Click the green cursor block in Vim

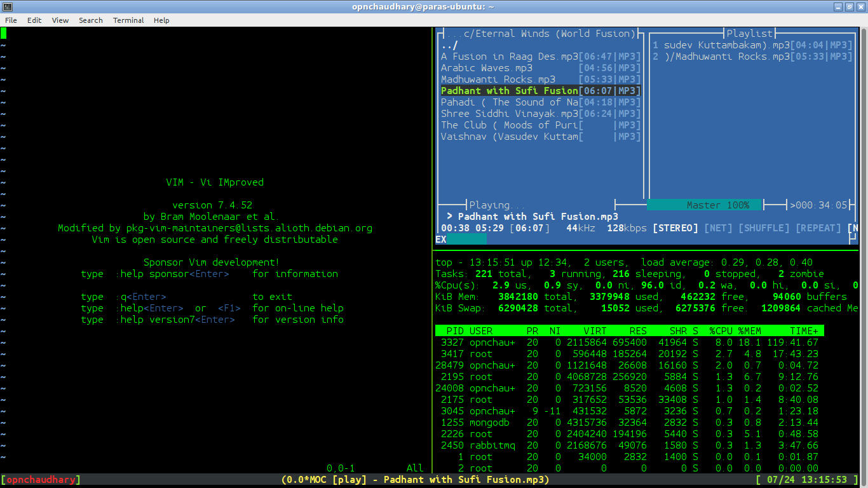pyautogui.click(x=3, y=34)
